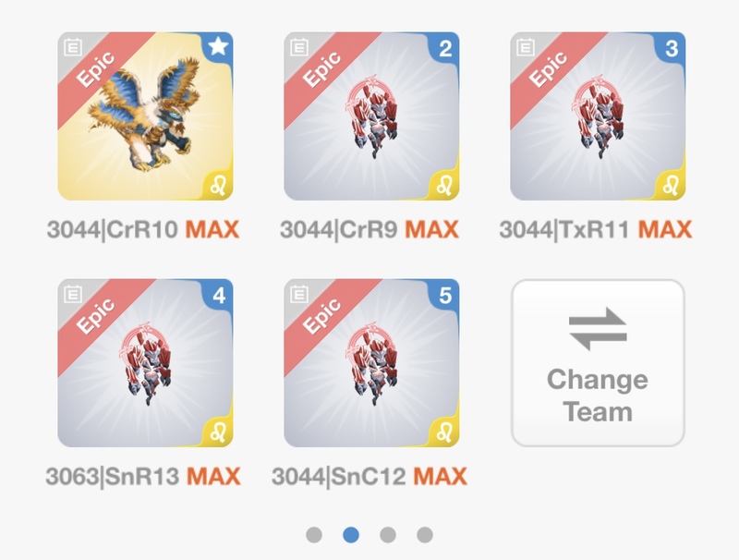Go to the third page dot
The width and height of the screenshot is (739, 560).
[x=388, y=535]
